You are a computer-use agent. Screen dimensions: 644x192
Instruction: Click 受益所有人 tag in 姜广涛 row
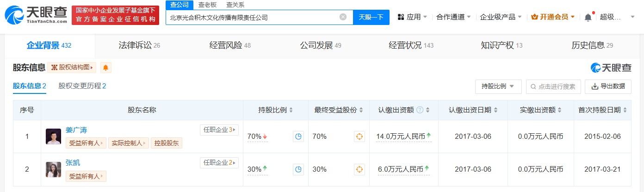coord(86,143)
